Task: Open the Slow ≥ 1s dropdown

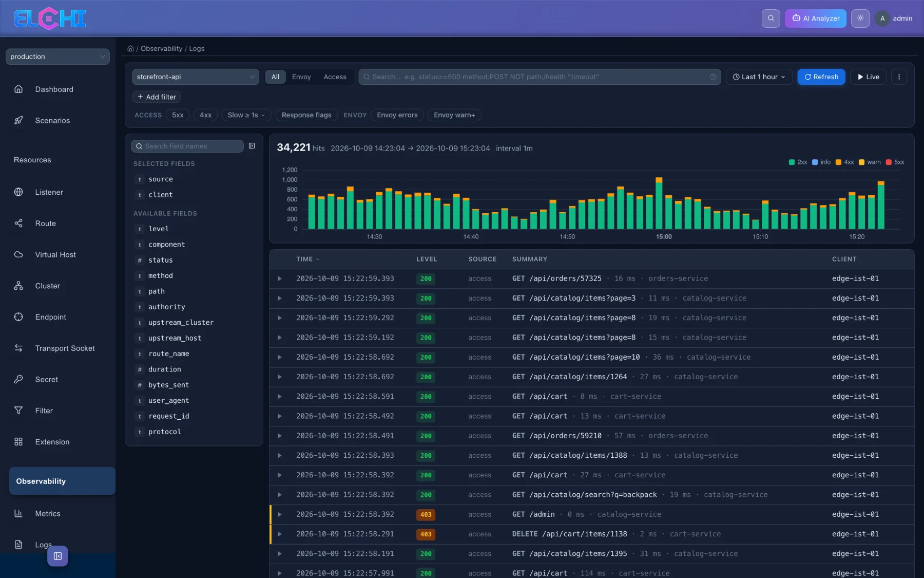Action: tap(246, 115)
